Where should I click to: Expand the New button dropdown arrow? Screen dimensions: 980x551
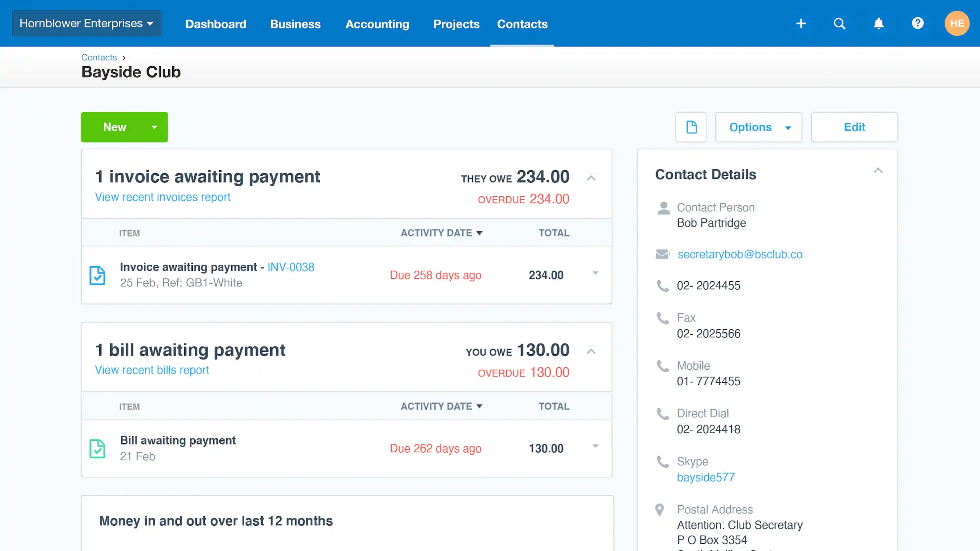(154, 127)
